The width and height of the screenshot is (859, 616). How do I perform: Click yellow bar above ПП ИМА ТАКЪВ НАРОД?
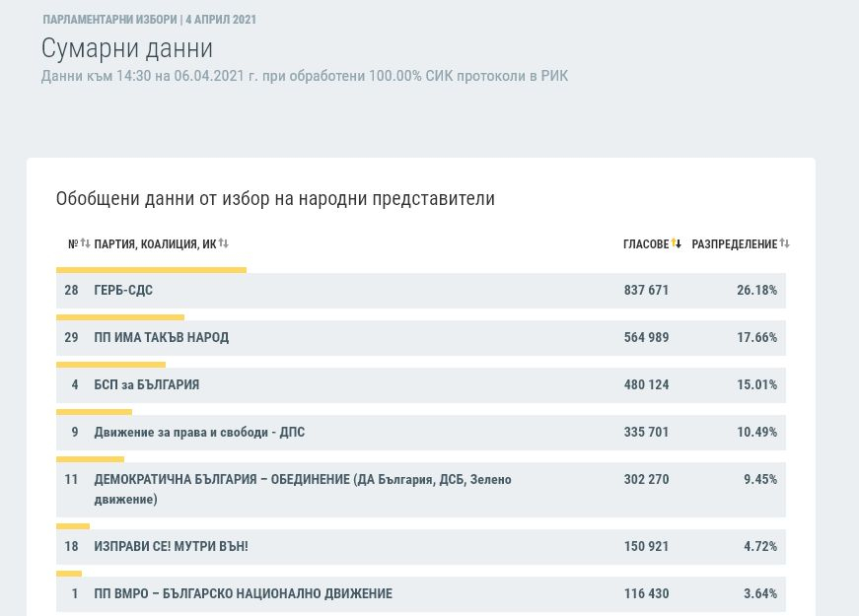pos(120,317)
